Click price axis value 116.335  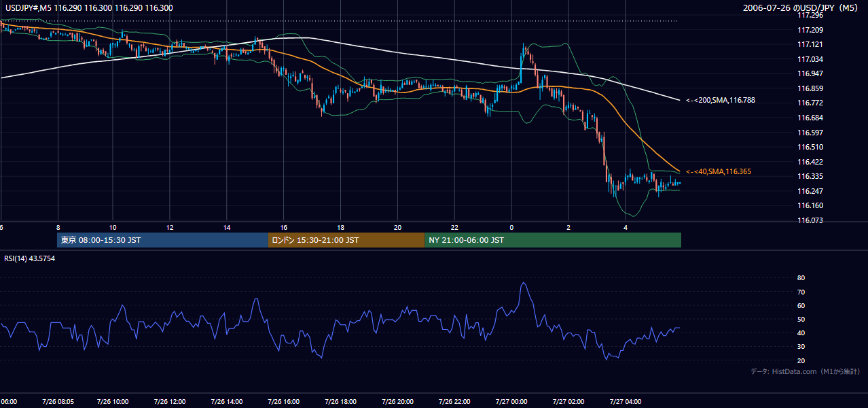click(811, 176)
